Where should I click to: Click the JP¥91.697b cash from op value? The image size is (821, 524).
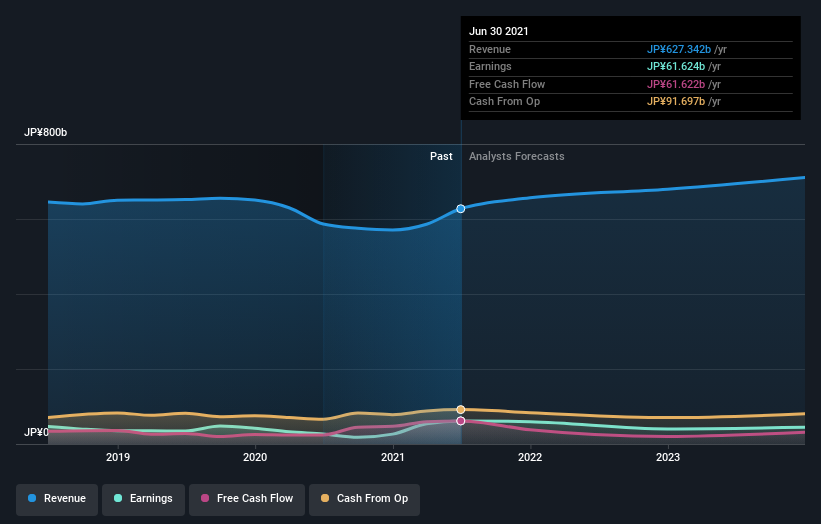676,102
